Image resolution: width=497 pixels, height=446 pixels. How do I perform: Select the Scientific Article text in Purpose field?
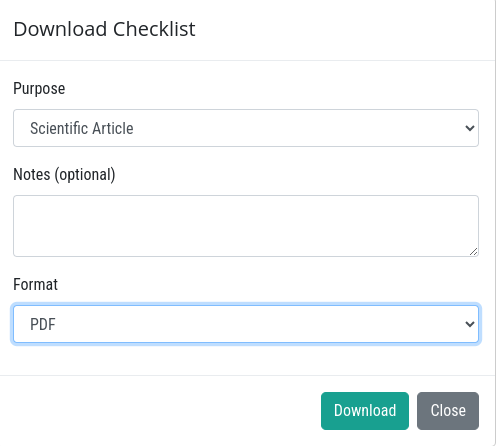[82, 128]
